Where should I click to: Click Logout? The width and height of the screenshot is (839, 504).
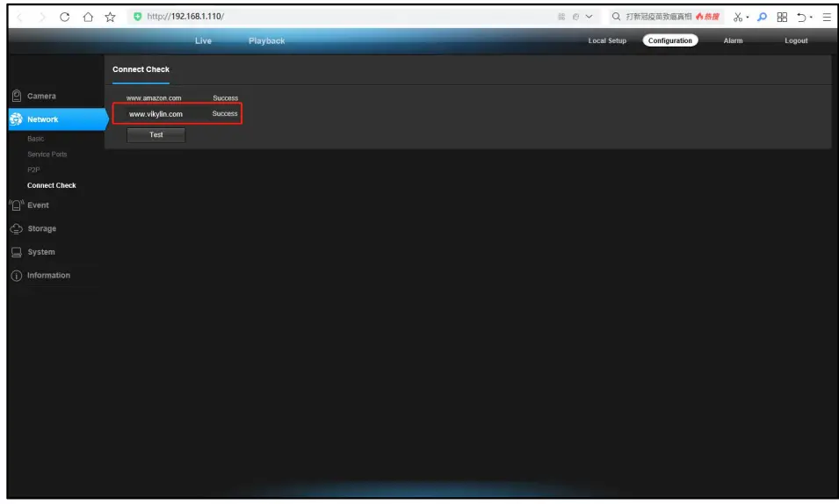tap(796, 40)
